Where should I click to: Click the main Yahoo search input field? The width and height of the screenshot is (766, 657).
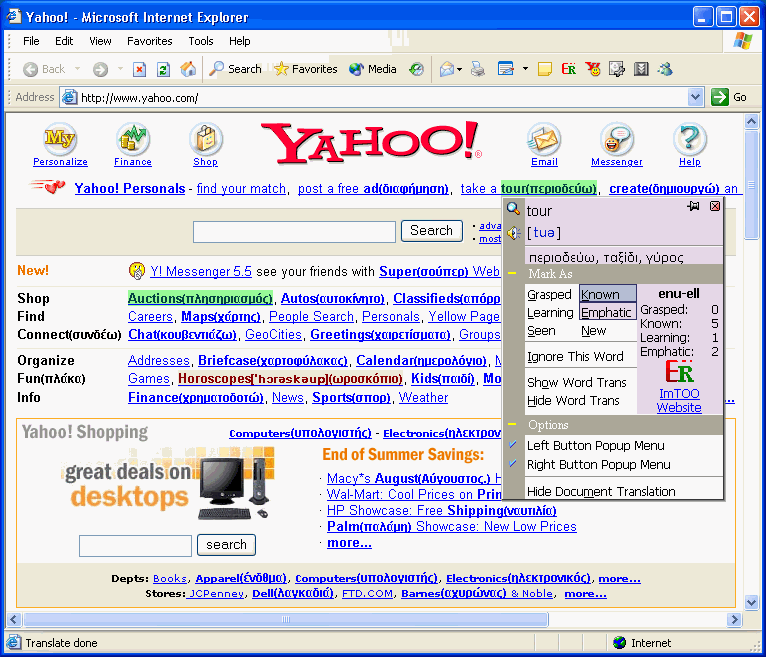(x=294, y=232)
